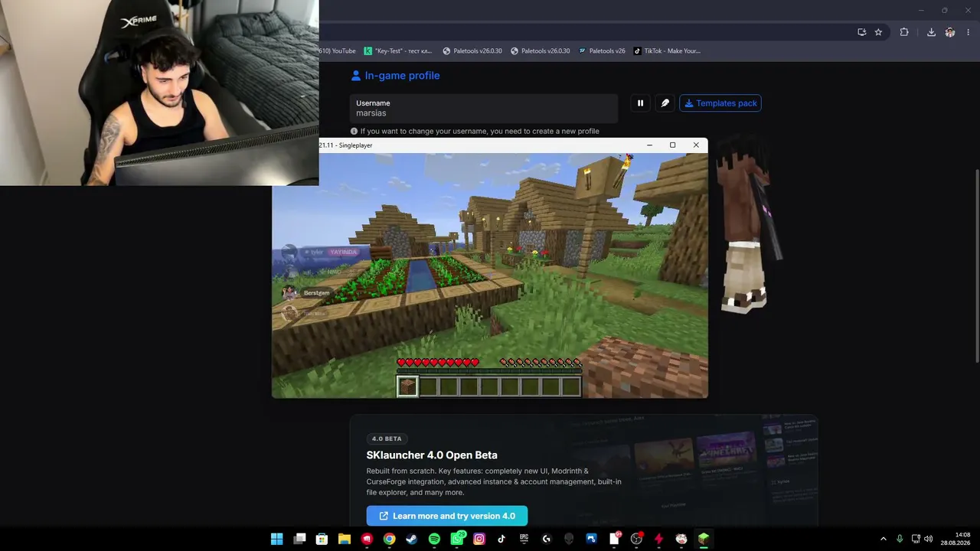Show hidden system tray icons
980x551 pixels.
click(x=883, y=539)
